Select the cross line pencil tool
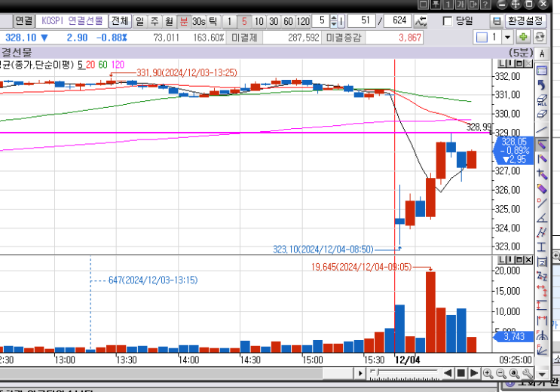The image size is (560, 392). (542, 173)
